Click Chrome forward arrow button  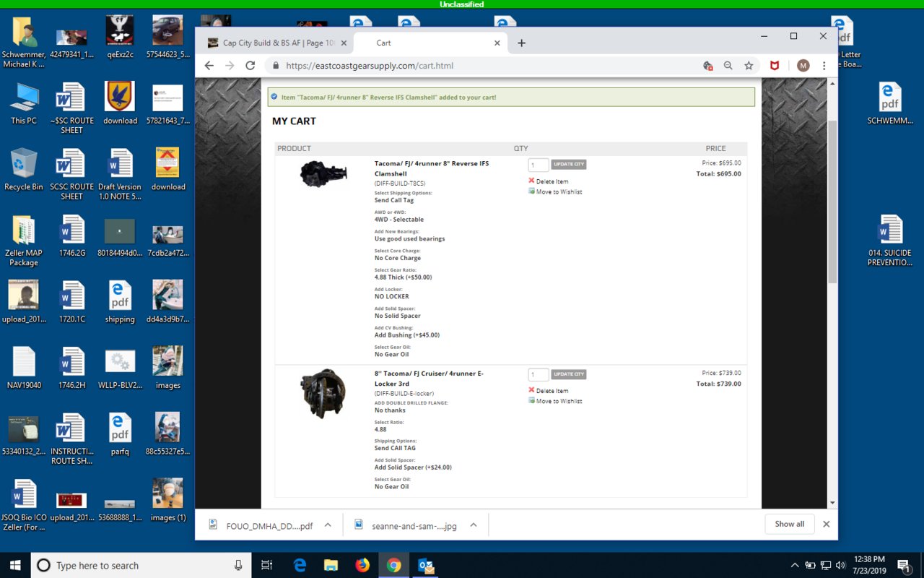(x=230, y=66)
